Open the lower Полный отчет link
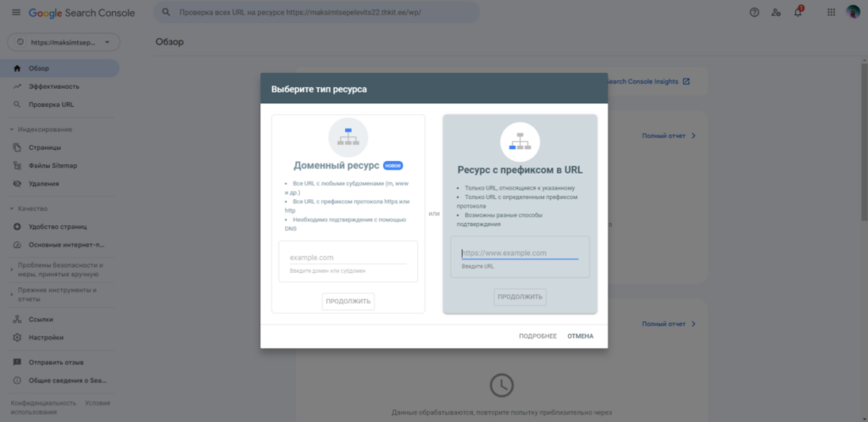This screenshot has height=422, width=868. [669, 324]
